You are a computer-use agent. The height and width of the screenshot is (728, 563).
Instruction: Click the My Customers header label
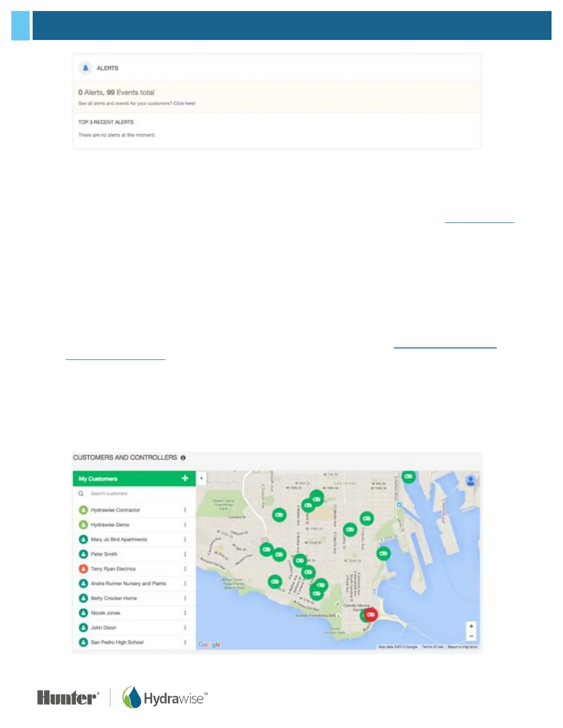coord(98,479)
